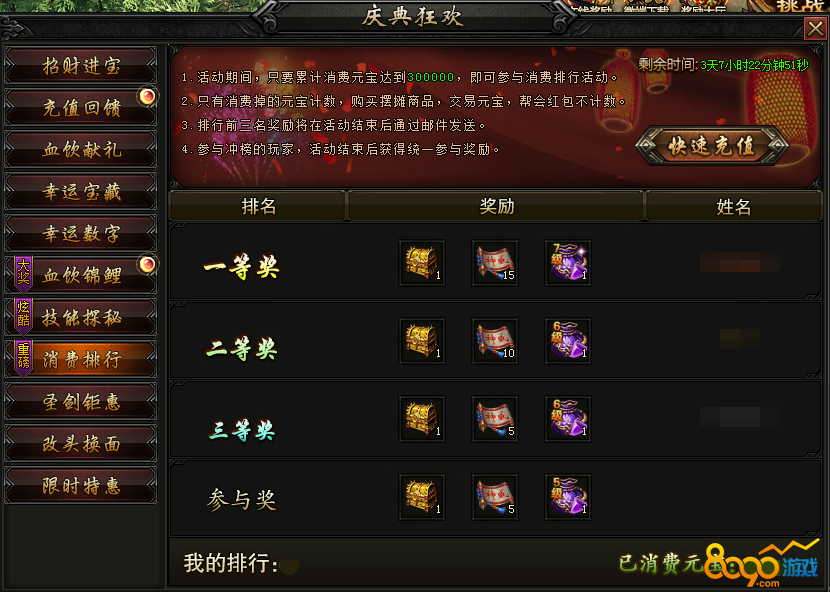The width and height of the screenshot is (830, 592).
Task: Switch to the 血饮献礼 tab
Action: tap(81, 149)
